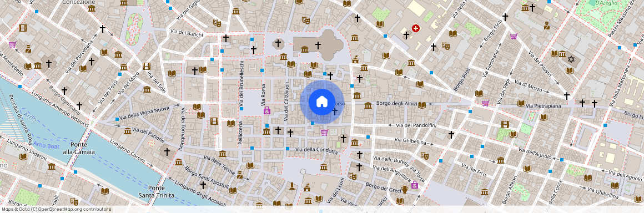Select shopping cart icon left of Via Pietrapiana
The height and width of the screenshot is (213, 644).
pyautogui.click(x=485, y=103)
